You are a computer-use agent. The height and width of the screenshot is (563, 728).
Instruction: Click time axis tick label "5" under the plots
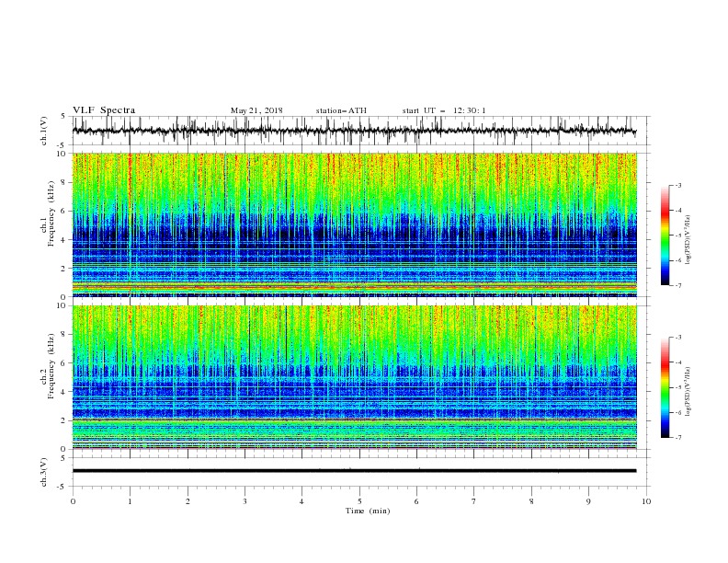[359, 501]
